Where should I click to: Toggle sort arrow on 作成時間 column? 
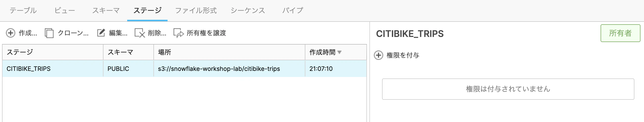point(339,52)
